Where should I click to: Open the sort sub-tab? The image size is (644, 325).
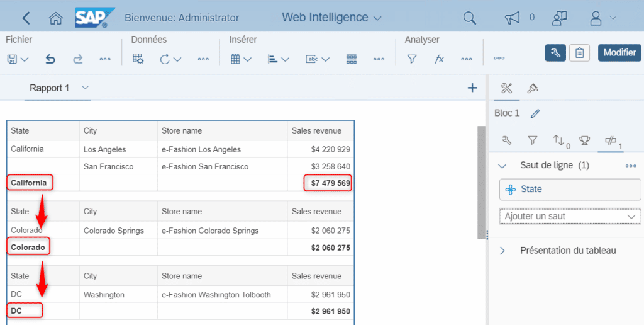562,141
